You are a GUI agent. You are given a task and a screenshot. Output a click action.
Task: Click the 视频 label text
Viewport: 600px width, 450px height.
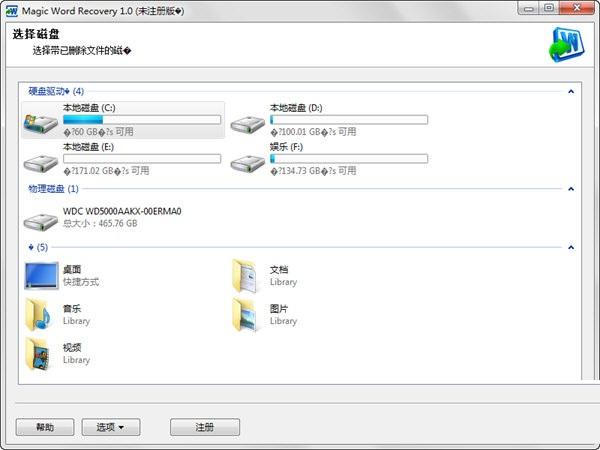[x=72, y=348]
